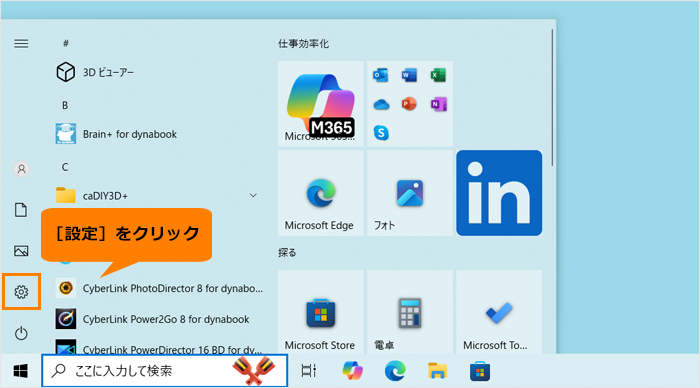Open Pictures icon in Start sidebar
This screenshot has height=388, width=700.
pyautogui.click(x=21, y=251)
